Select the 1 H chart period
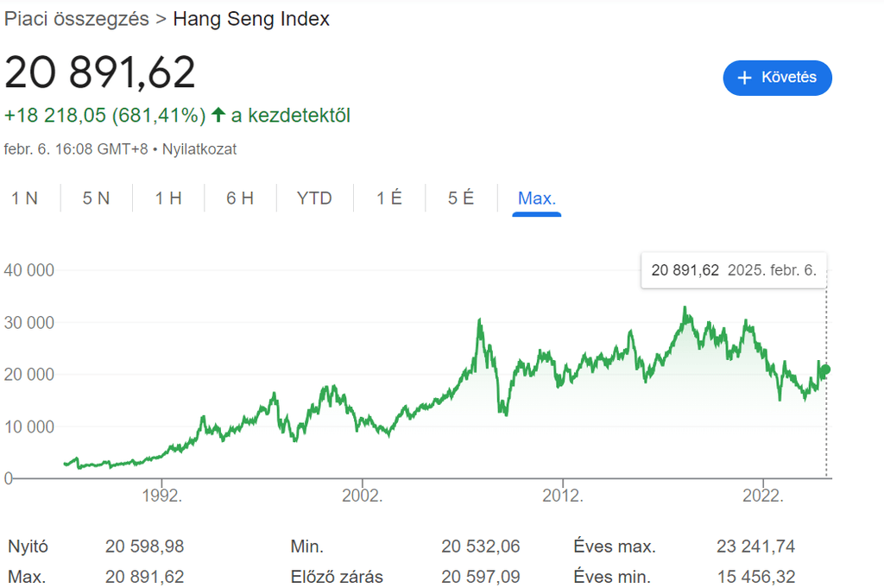Screen dimensions: 884x588 [x=167, y=198]
